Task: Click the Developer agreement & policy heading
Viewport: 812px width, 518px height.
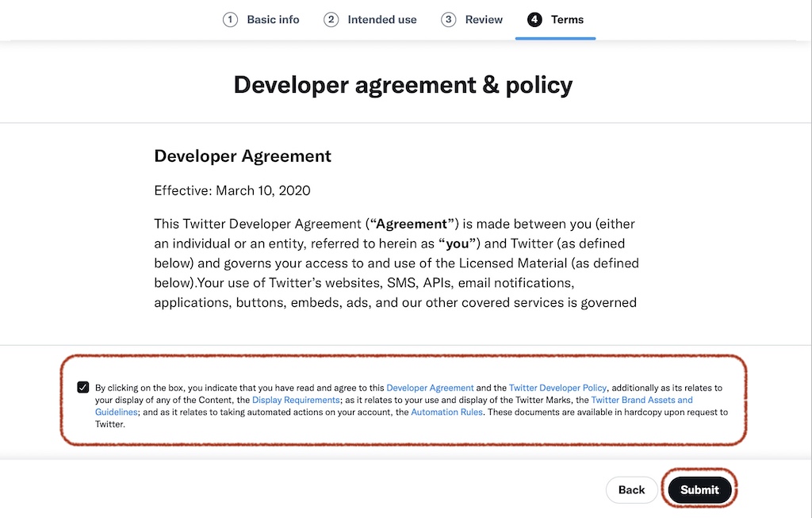Action: click(x=403, y=85)
